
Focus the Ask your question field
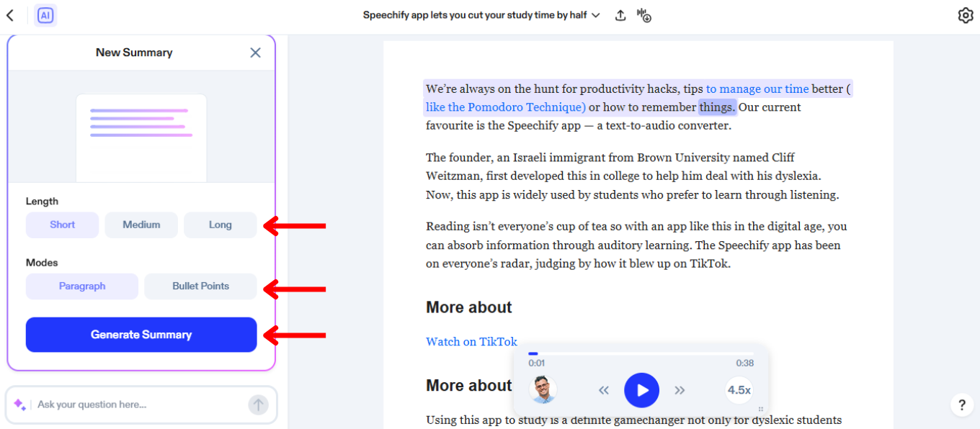pyautogui.click(x=141, y=405)
